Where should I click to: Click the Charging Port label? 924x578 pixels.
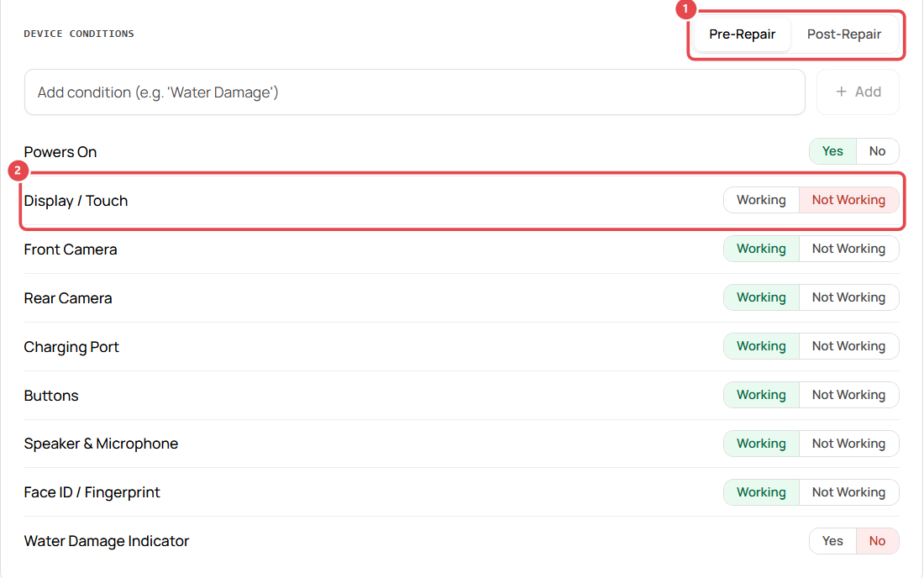[71, 347]
